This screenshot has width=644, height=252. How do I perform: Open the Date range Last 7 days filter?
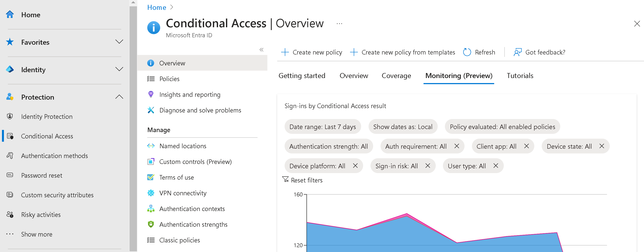[322, 127]
